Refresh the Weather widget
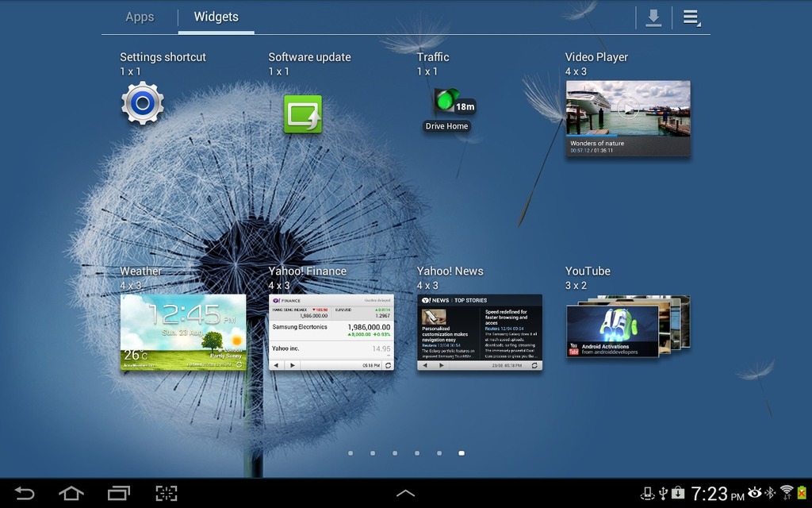This screenshot has height=508, width=812. coord(239,365)
